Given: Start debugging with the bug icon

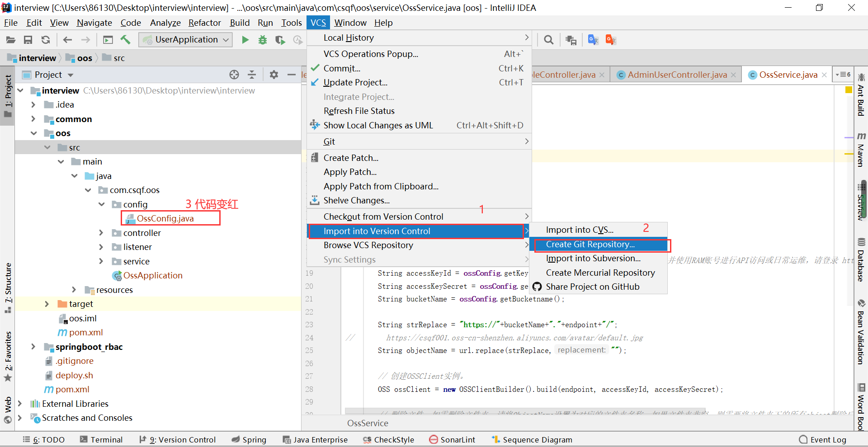Looking at the screenshot, I should (263, 40).
